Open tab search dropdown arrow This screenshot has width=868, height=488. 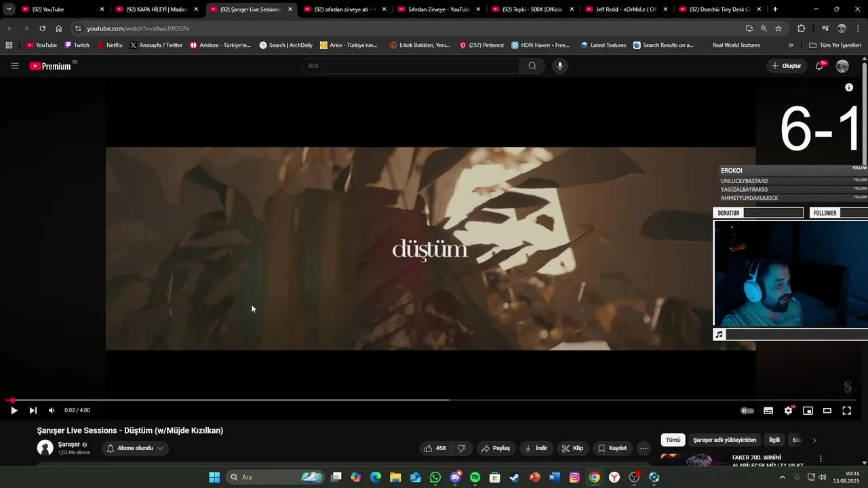point(9,9)
